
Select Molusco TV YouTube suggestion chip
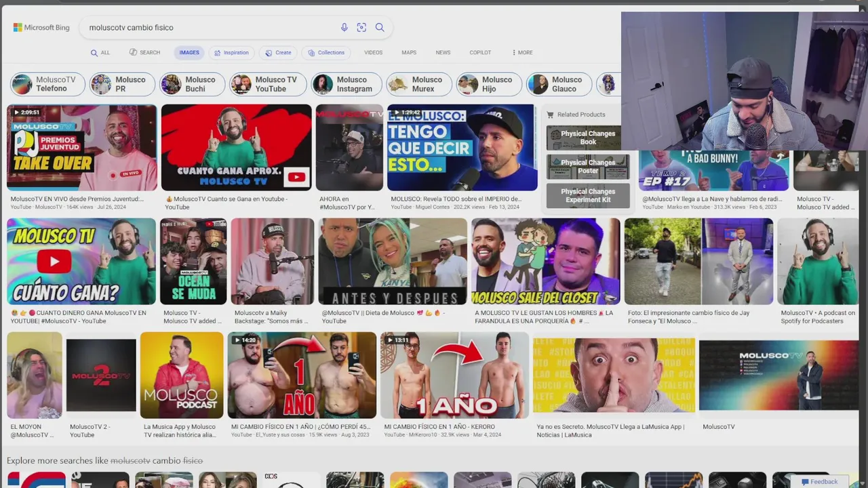pyautogui.click(x=268, y=84)
